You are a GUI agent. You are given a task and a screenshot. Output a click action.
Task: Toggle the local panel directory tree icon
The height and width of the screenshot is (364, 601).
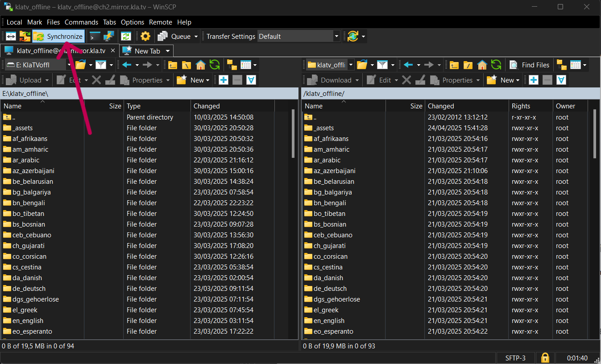232,65
